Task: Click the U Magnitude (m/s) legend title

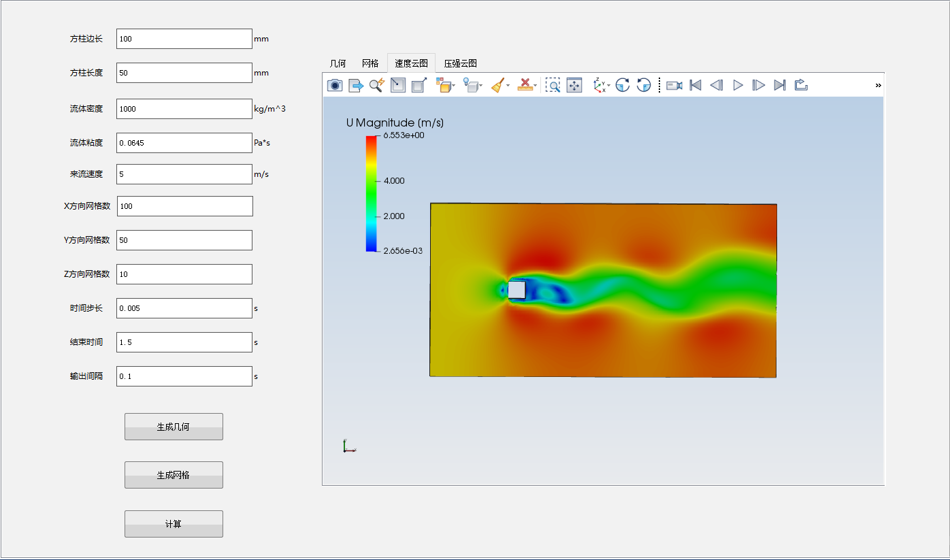Action: pyautogui.click(x=395, y=122)
